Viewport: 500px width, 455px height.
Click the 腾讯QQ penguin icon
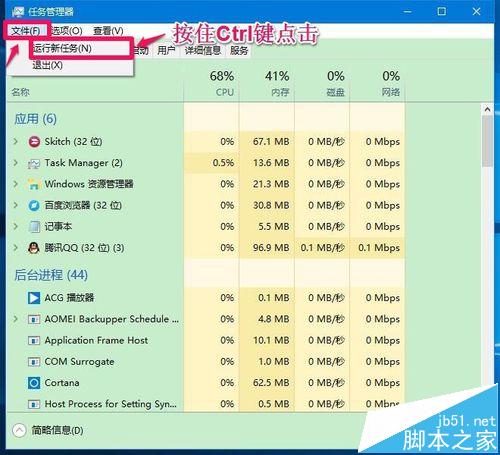[x=34, y=248]
